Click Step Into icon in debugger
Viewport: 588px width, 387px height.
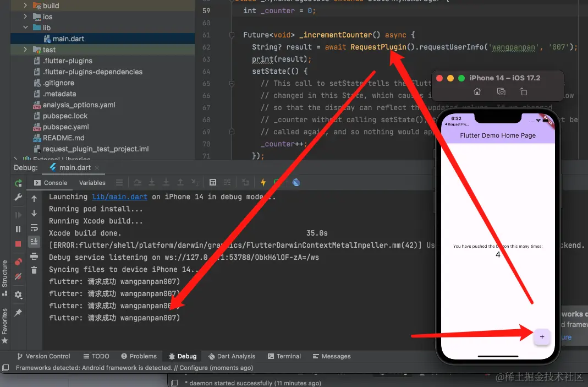[x=152, y=182]
